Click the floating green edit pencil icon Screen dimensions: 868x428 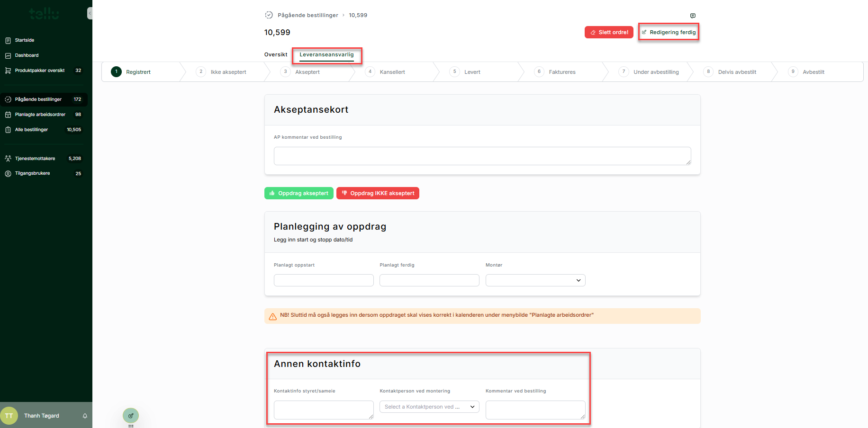tap(131, 415)
